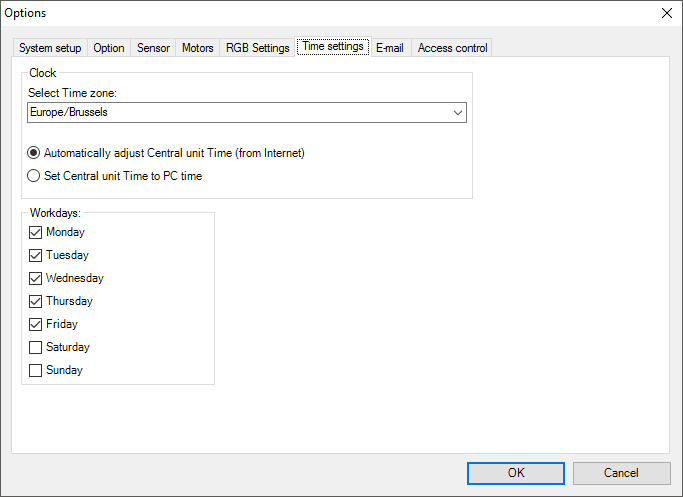Go to the Access control tab

coord(452,48)
